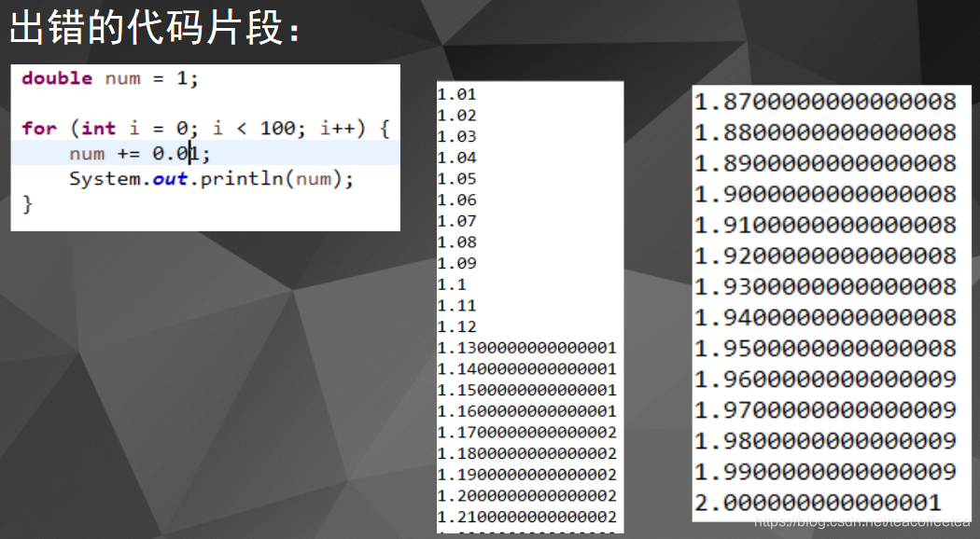Click output 1.1700000000000002
Screen dimensions: 980x539
click(x=527, y=432)
